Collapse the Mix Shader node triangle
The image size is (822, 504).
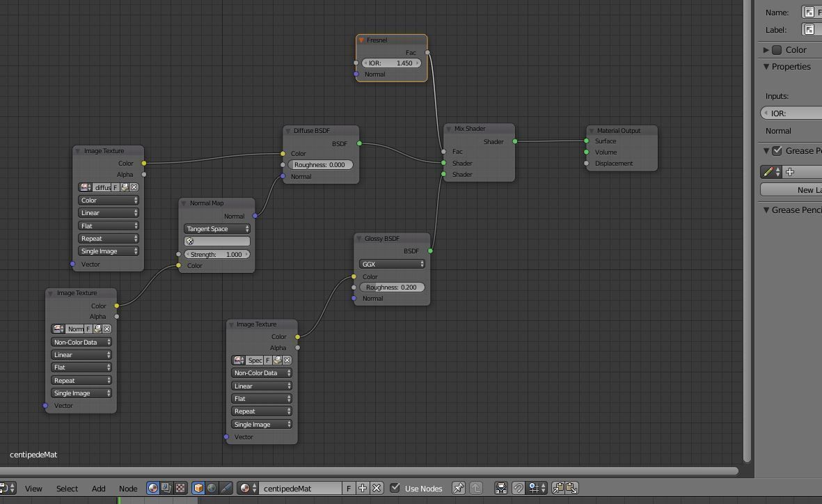(449, 129)
